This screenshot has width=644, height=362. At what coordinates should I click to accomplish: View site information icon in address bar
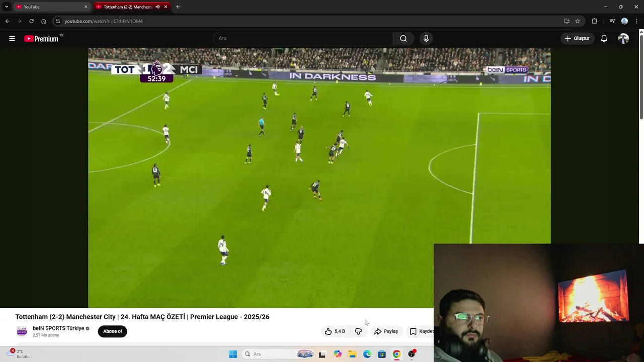(58, 21)
